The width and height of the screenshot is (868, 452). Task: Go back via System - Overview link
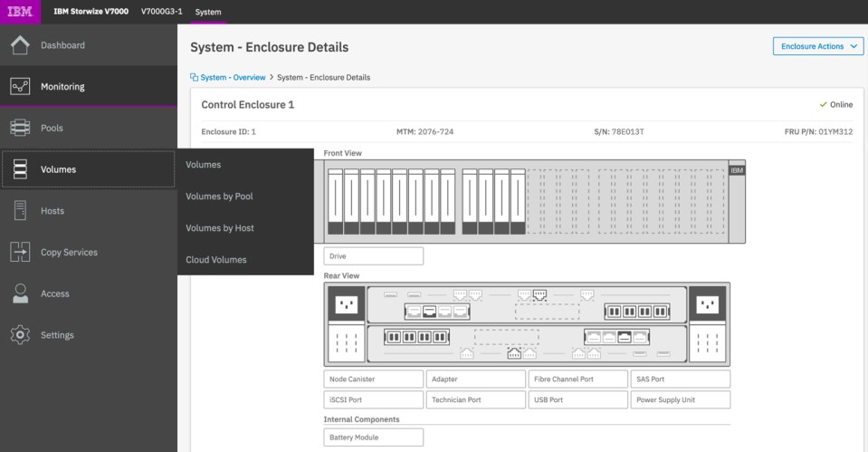click(x=233, y=78)
